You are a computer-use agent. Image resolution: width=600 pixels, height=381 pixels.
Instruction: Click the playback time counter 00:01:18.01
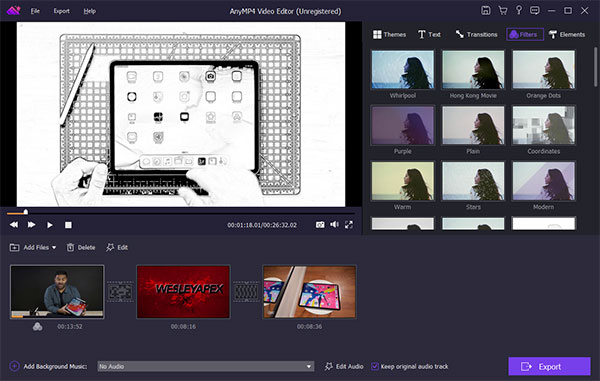tap(243, 225)
